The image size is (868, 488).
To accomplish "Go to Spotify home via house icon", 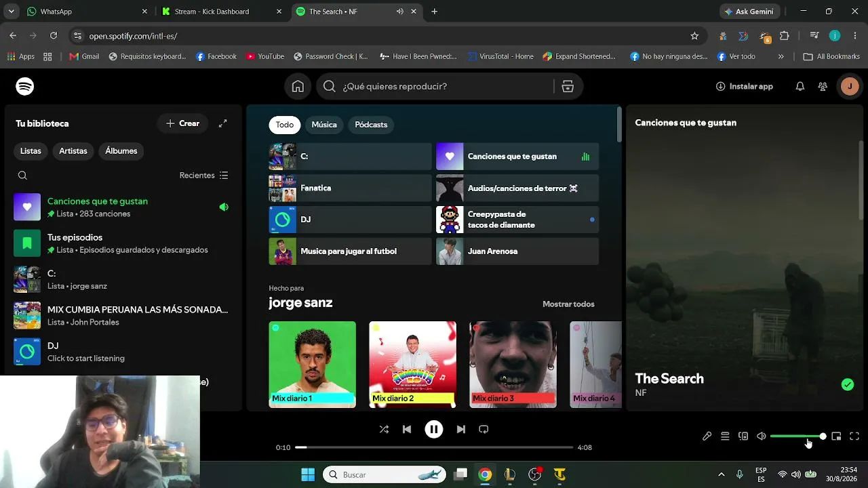I will [298, 86].
